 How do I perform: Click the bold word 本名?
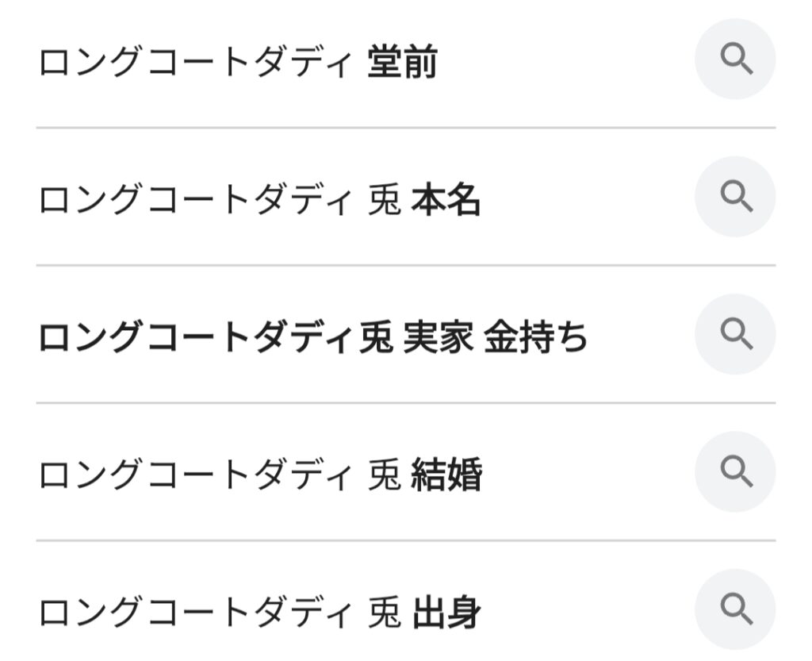coord(446,202)
